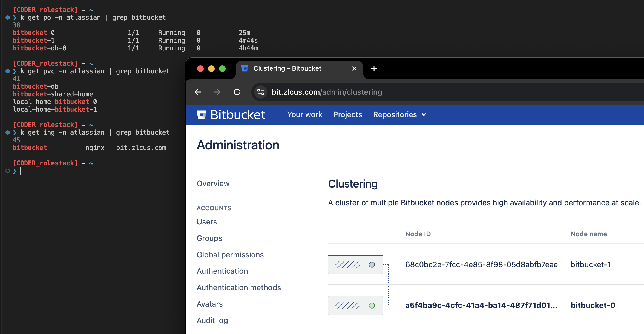Go back with the browser back arrow
Screen dimensions: 644x334
[x=198, y=92]
